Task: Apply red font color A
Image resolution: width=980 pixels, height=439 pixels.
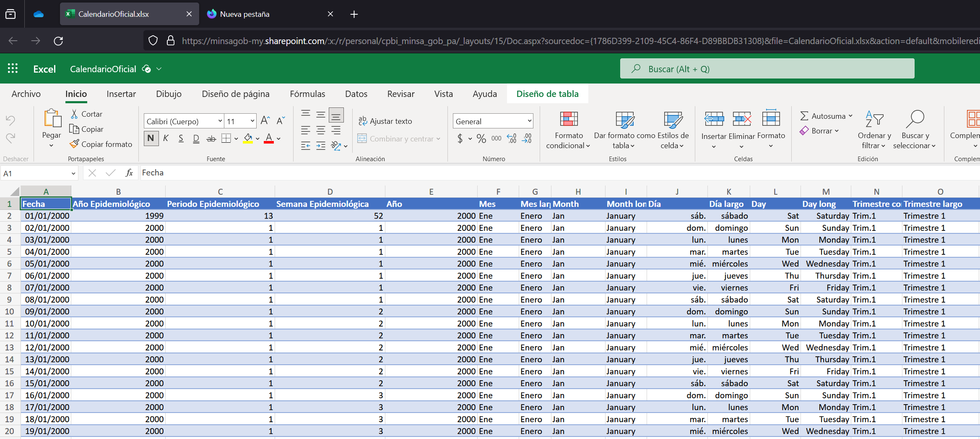Action: [x=269, y=138]
